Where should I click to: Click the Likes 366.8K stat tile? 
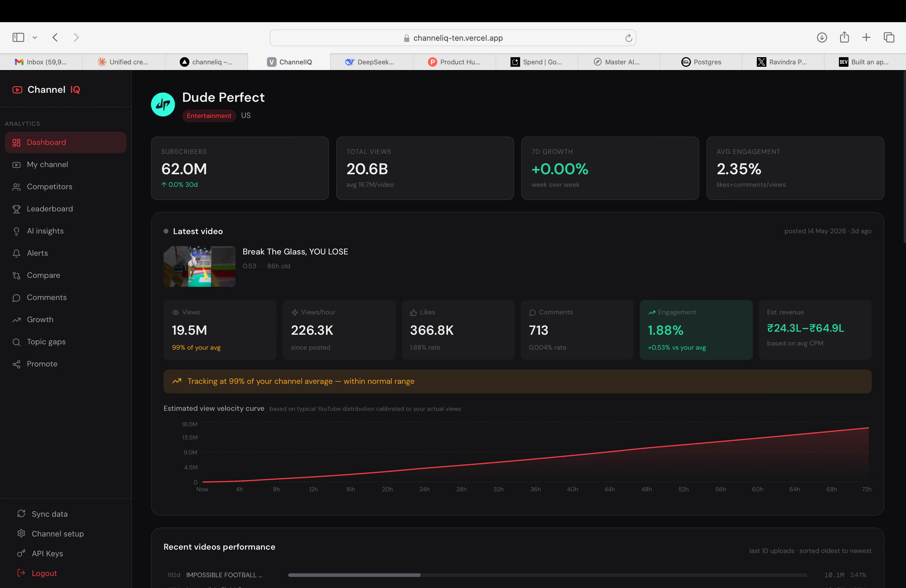pos(458,330)
